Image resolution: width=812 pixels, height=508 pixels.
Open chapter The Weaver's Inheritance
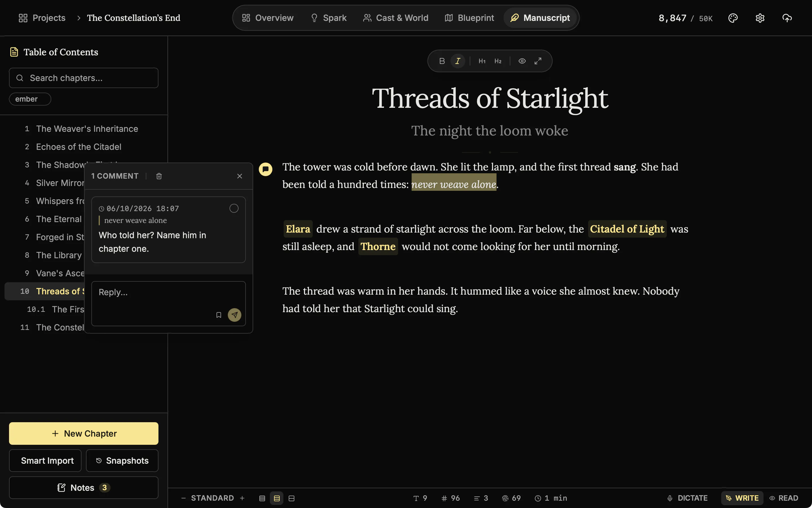[83, 129]
